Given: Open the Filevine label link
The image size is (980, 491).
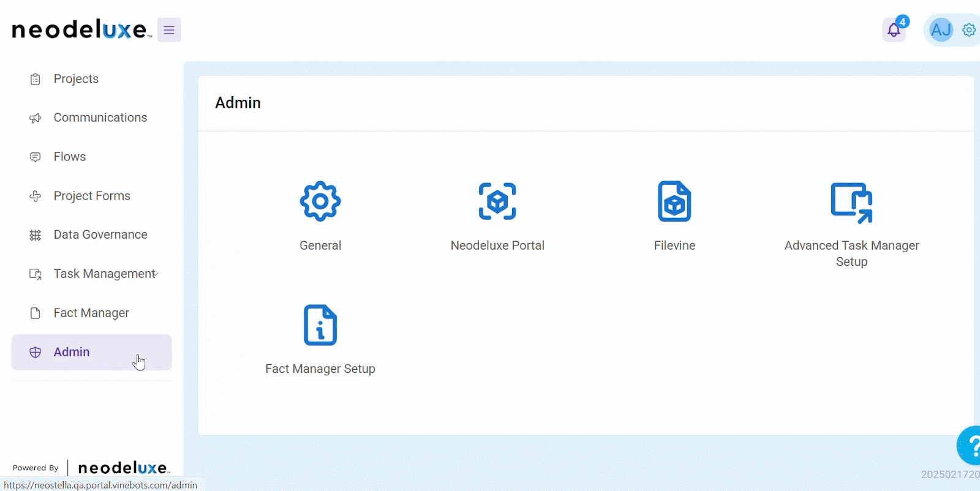Looking at the screenshot, I should click(674, 245).
